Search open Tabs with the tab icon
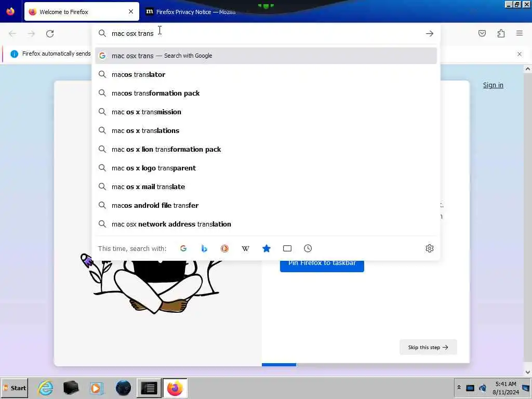Image resolution: width=532 pixels, height=399 pixels. [x=287, y=248]
